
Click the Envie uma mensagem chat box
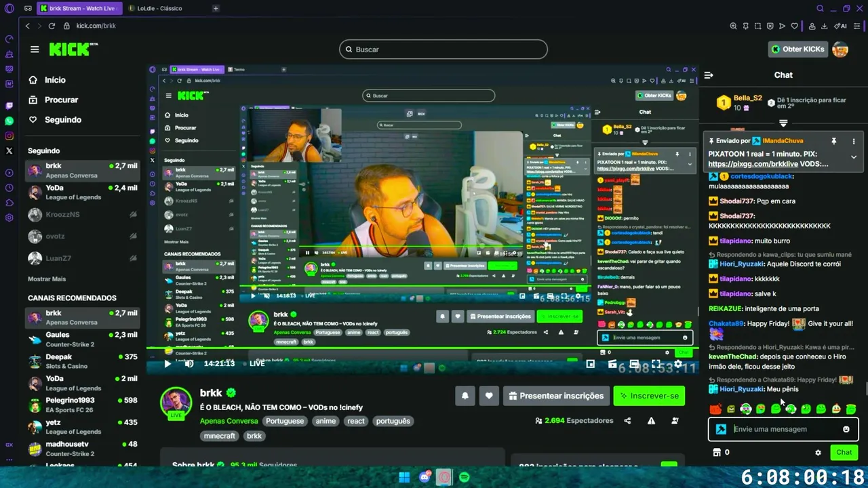click(783, 429)
